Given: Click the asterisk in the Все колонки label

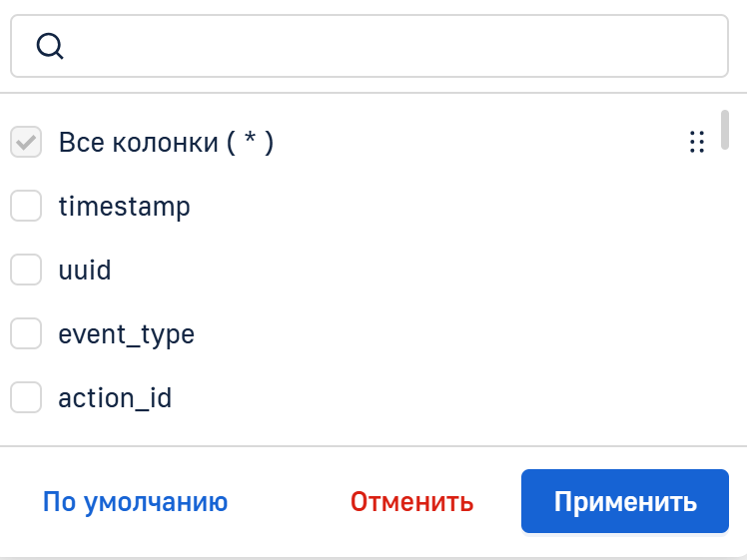Looking at the screenshot, I should tap(249, 141).
